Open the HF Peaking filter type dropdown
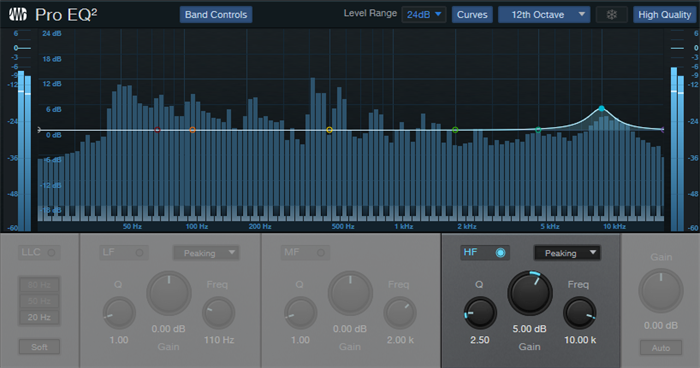This screenshot has width=700, height=368. (567, 253)
